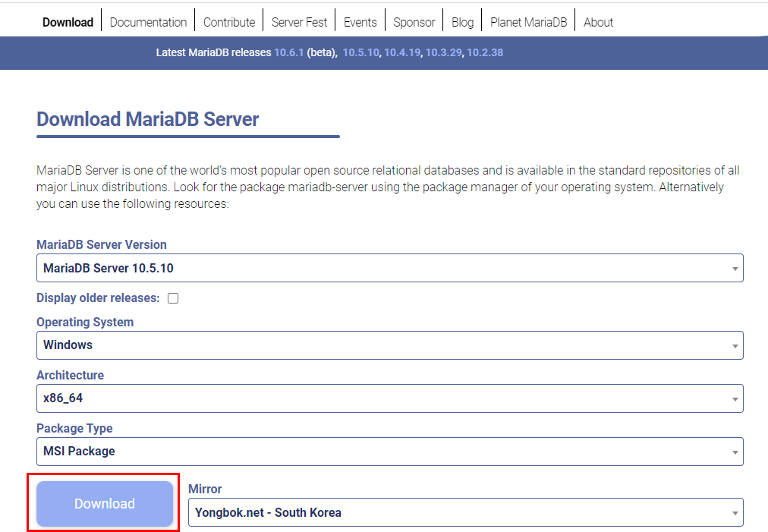Open the Events menu item
Image resolution: width=768 pixels, height=532 pixels.
click(x=360, y=23)
